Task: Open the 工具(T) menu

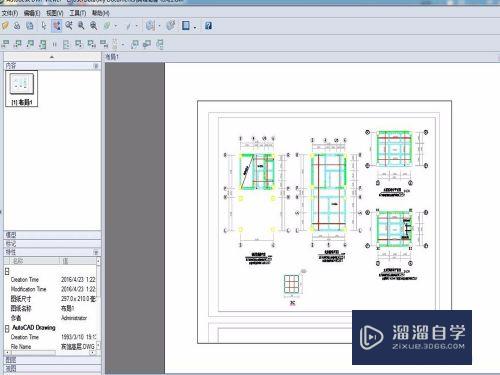Action: pos(78,13)
